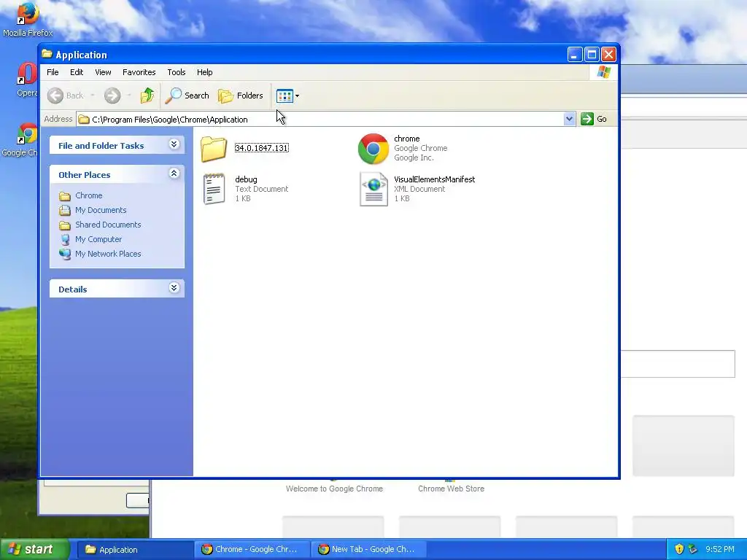The height and width of the screenshot is (560, 747).
Task: Click the Go button
Action: coord(594,119)
